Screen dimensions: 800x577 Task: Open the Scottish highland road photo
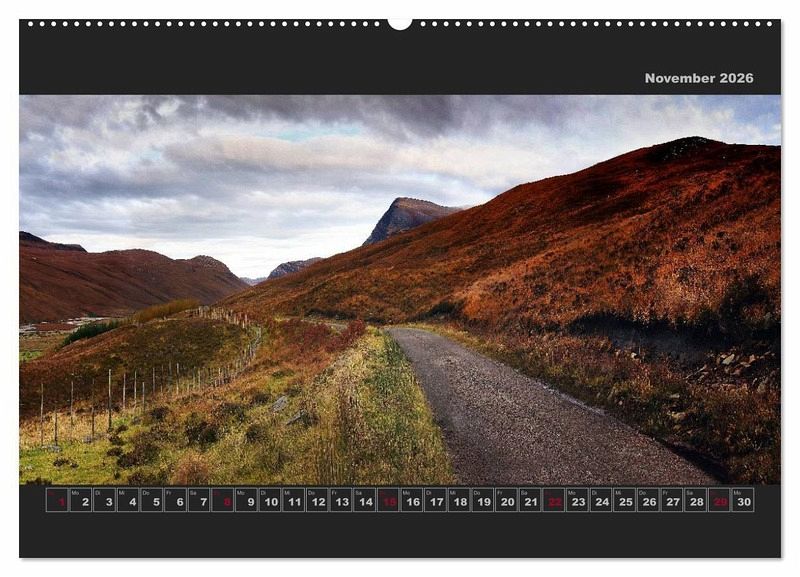[400, 289]
